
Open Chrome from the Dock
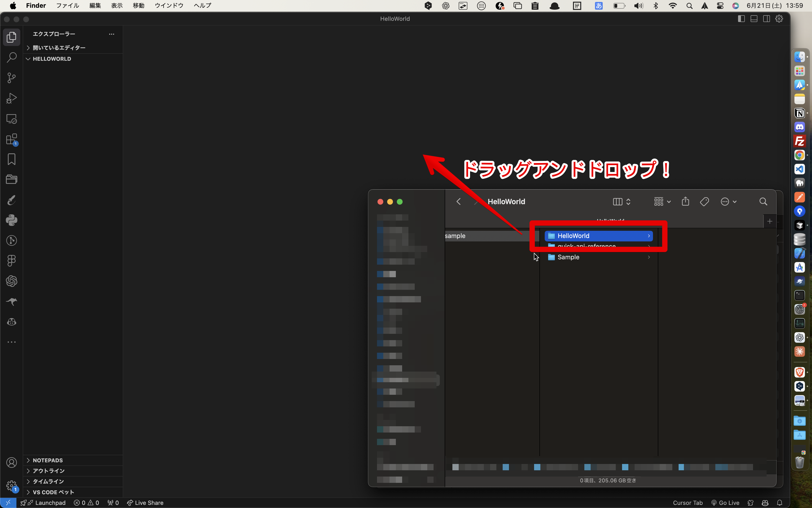click(800, 155)
